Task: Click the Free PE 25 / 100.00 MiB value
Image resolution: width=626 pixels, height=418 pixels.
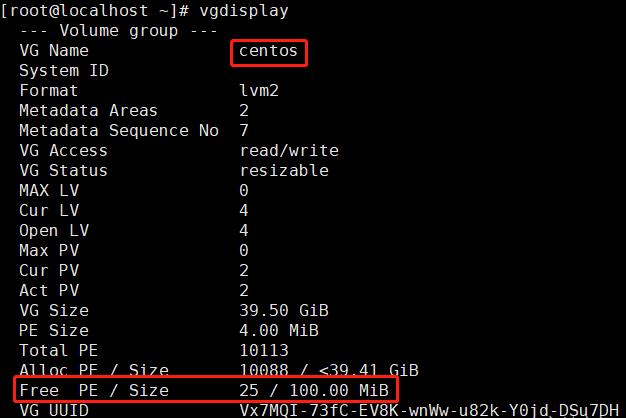Action: [x=314, y=390]
